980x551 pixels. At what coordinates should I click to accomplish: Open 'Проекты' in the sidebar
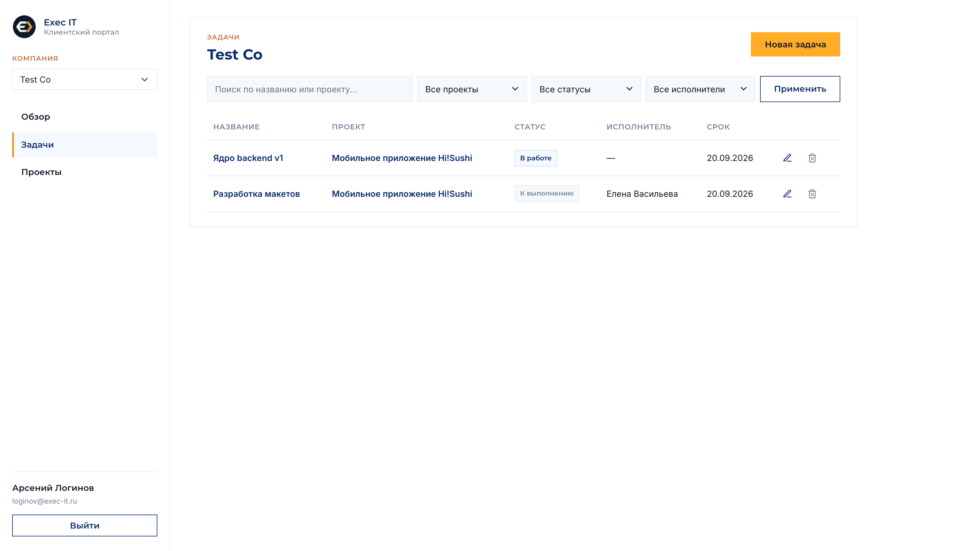point(84,172)
